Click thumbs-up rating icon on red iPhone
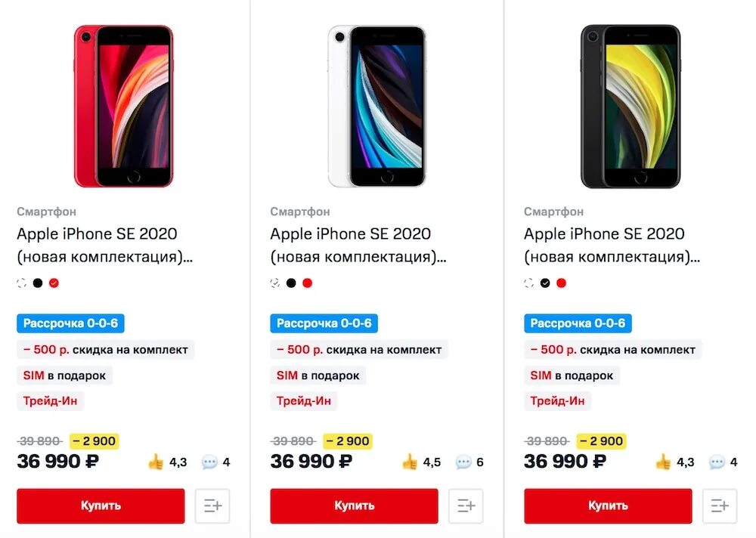756x538 pixels. (x=156, y=462)
